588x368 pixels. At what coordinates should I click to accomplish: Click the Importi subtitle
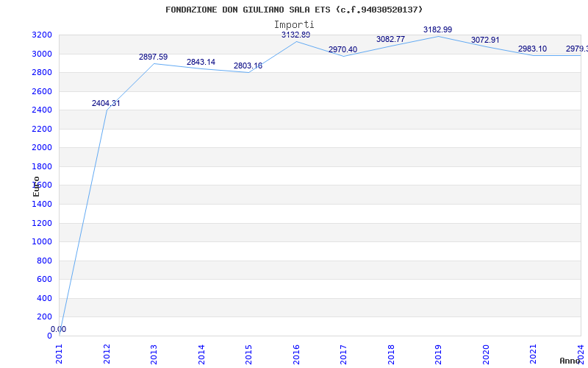pos(294,25)
